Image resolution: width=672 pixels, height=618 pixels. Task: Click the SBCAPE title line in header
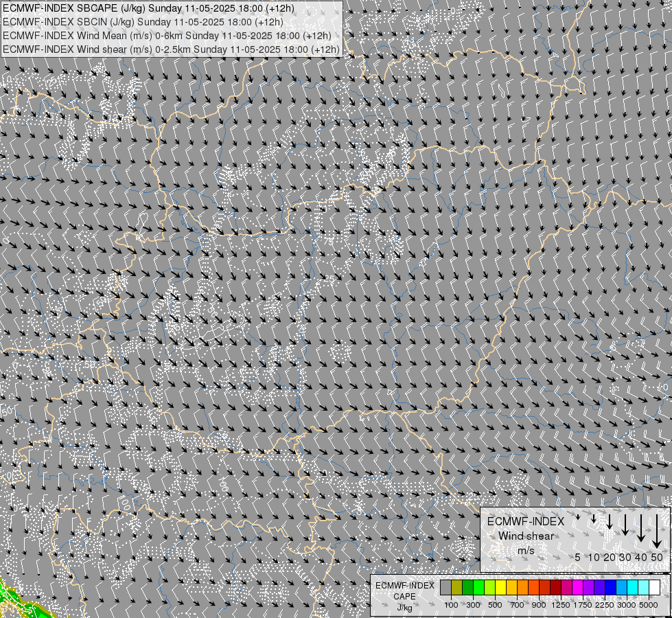click(148, 8)
